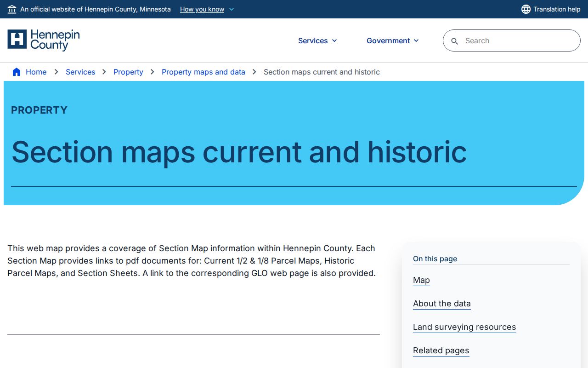
Task: Open the Services breadcrumb link
Action: [x=80, y=72]
